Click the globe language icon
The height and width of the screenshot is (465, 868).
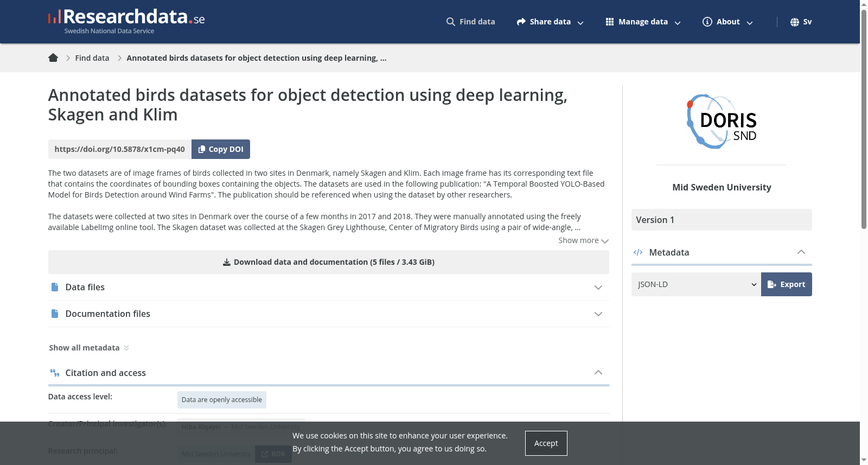click(795, 22)
